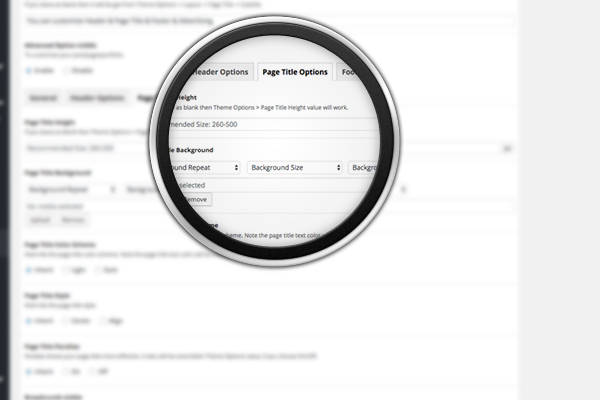
Task: Expand the Background Size dropdown
Action: [x=295, y=168]
